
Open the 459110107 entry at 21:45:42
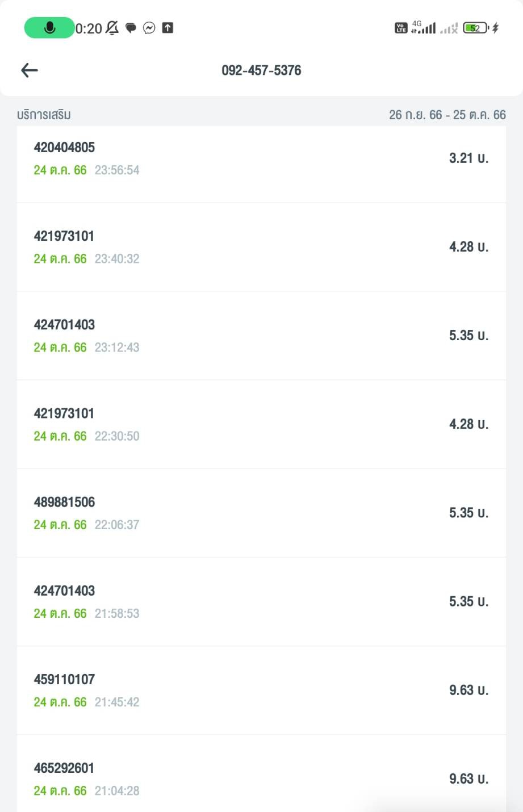[x=261, y=690]
